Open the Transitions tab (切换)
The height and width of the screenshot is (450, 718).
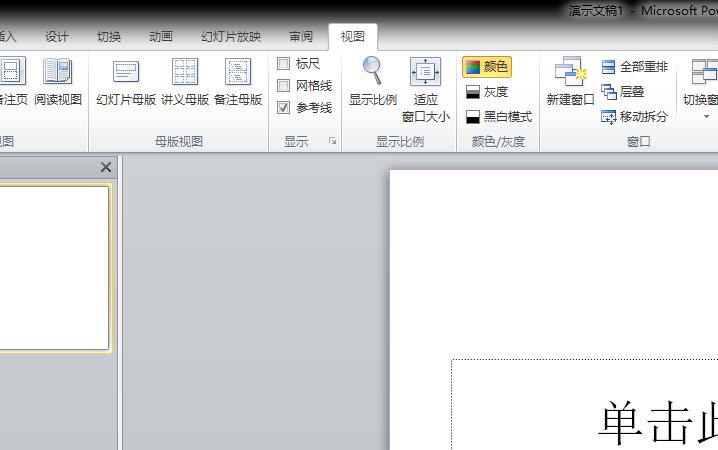tap(109, 37)
